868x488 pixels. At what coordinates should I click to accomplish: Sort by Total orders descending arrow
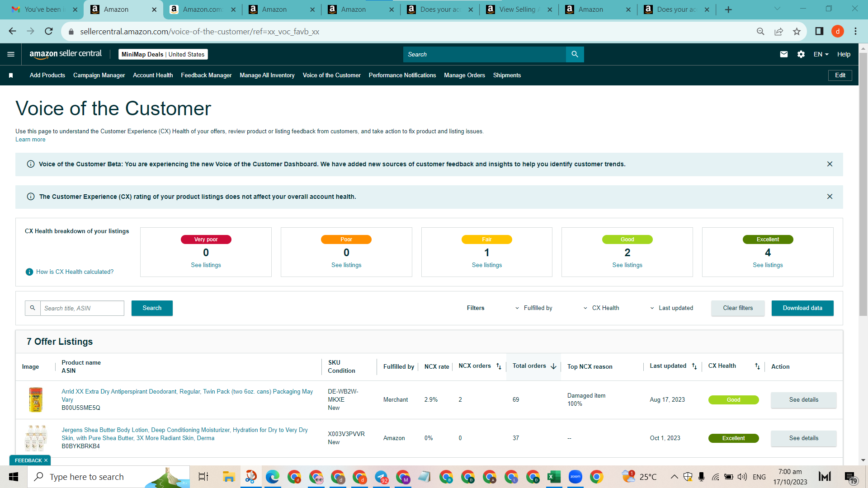(x=553, y=366)
